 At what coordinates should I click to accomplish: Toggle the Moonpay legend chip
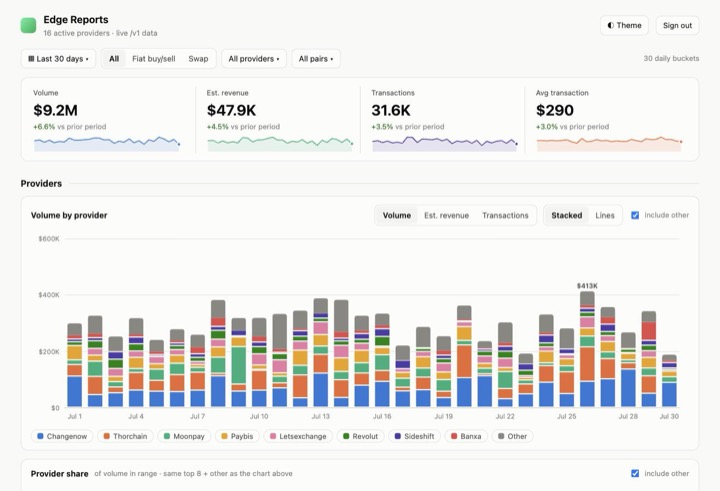pos(184,436)
